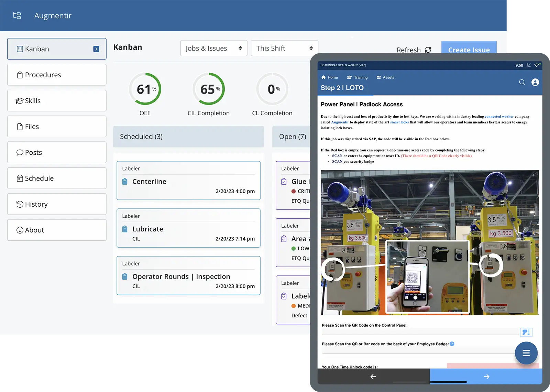Viewport: 550px width, 392px height.
Task: Follow the 'Augmentir' link in paragraph
Action: click(x=340, y=122)
